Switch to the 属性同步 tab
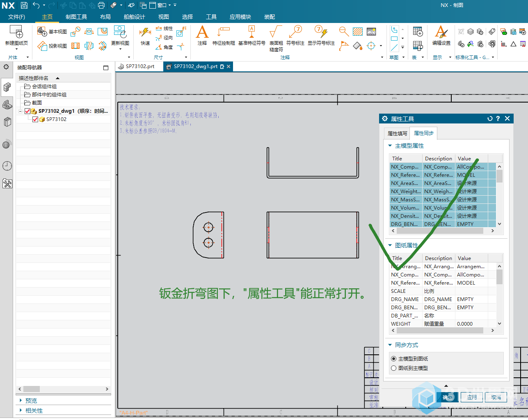Viewport: 528px width, 420px height. [424, 133]
